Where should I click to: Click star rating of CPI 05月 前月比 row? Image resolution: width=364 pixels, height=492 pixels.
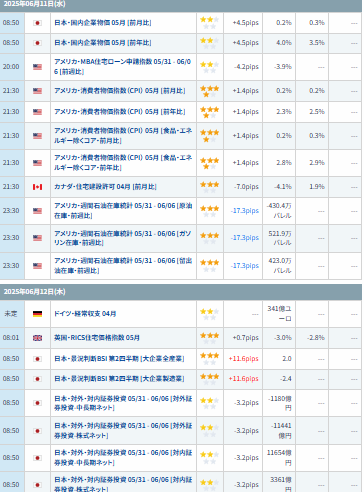point(209,91)
